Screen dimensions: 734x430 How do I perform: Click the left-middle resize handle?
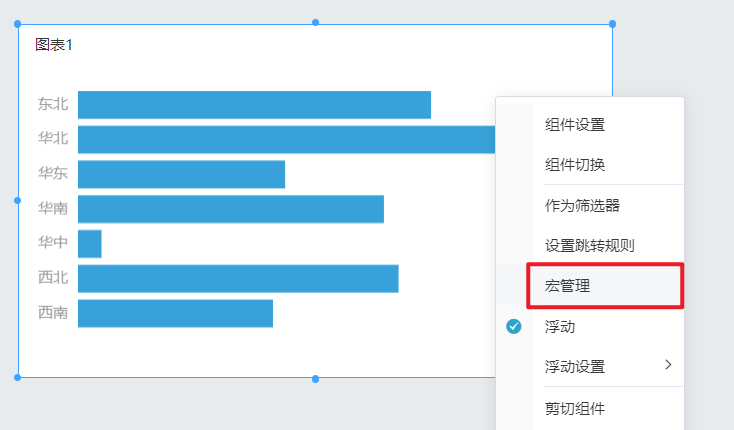17,200
